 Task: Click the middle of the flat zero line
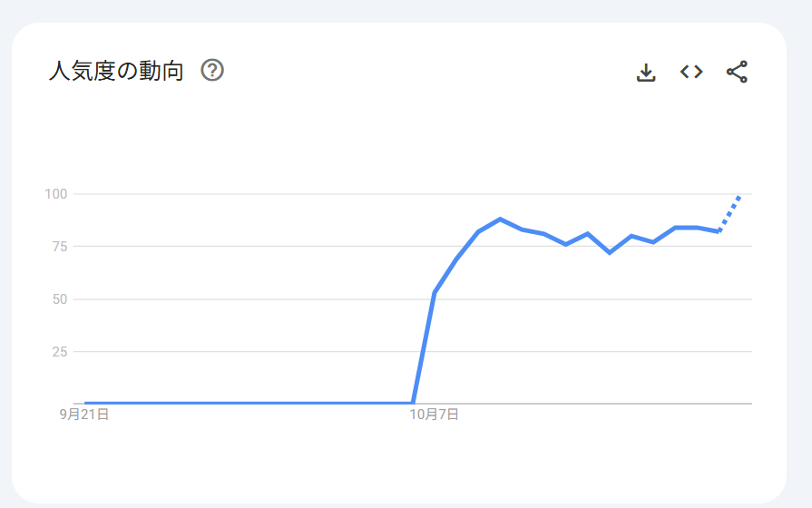[249, 403]
